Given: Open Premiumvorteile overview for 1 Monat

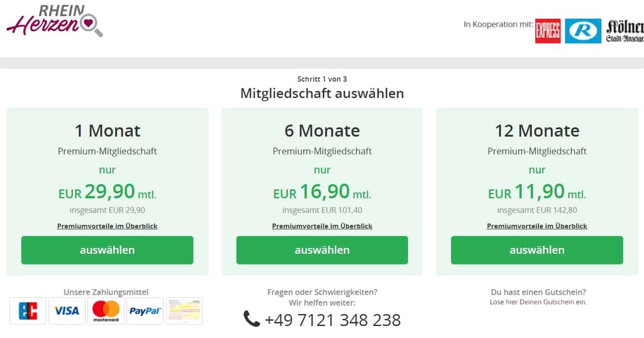Looking at the screenshot, I should pos(107,226).
